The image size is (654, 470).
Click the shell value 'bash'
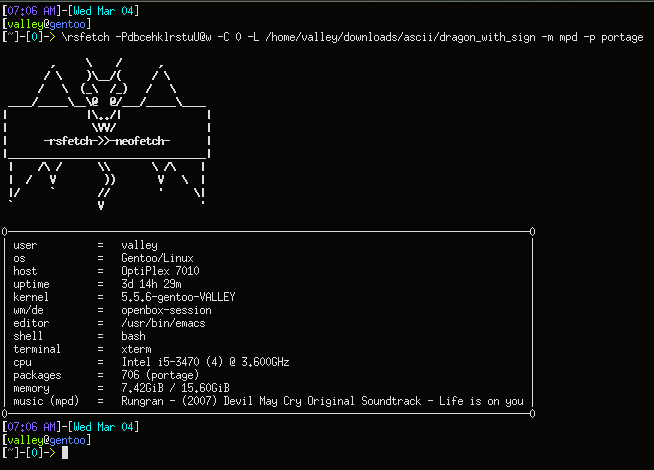point(133,336)
